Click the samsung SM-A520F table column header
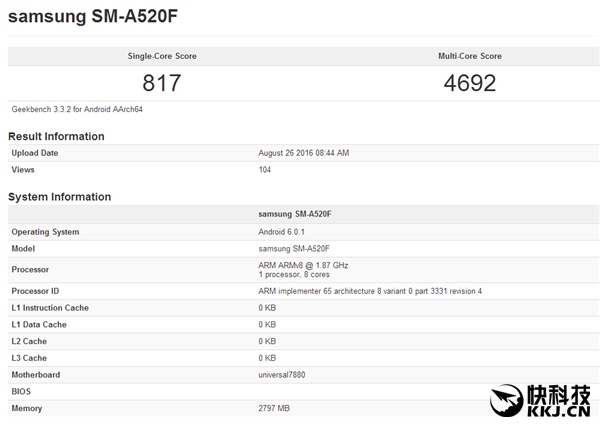 click(302, 214)
